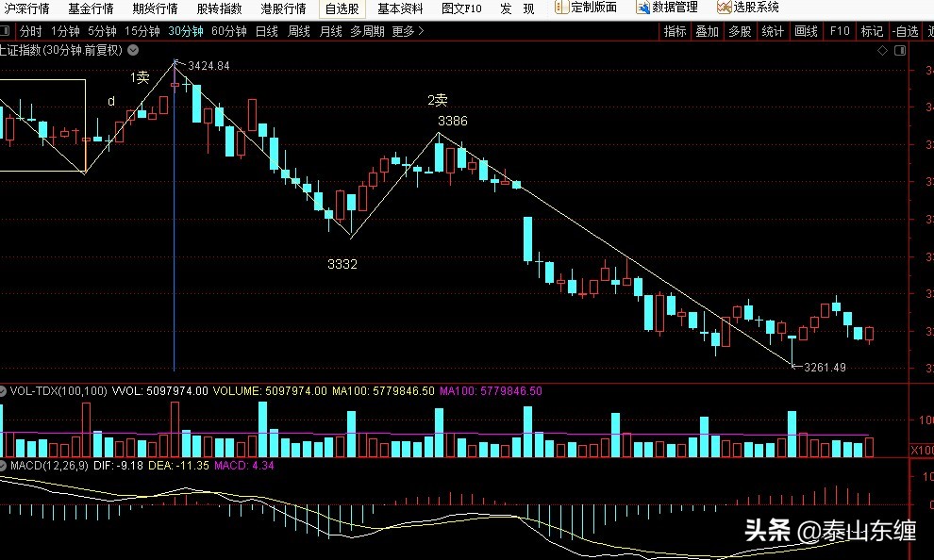Click the 3386 price annotation
934x560 pixels.
(453, 122)
